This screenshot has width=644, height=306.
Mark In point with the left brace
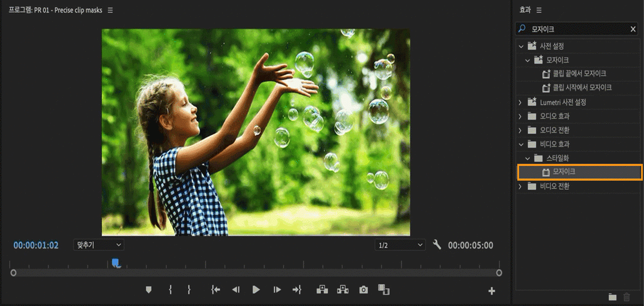pyautogui.click(x=170, y=290)
